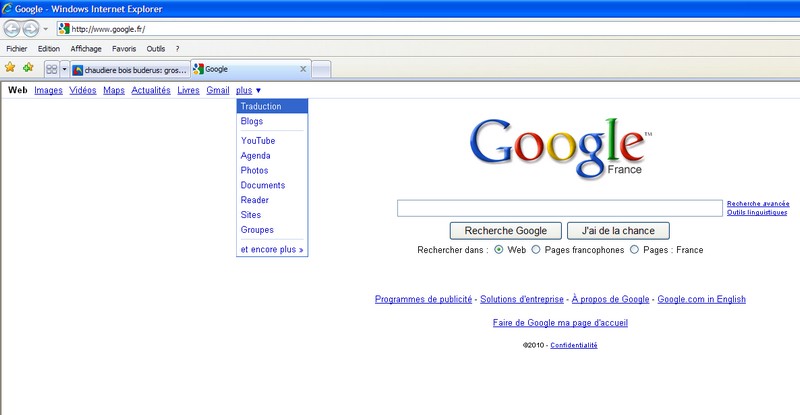
Task: Open the Quick Tabs grid icon
Action: (52, 69)
